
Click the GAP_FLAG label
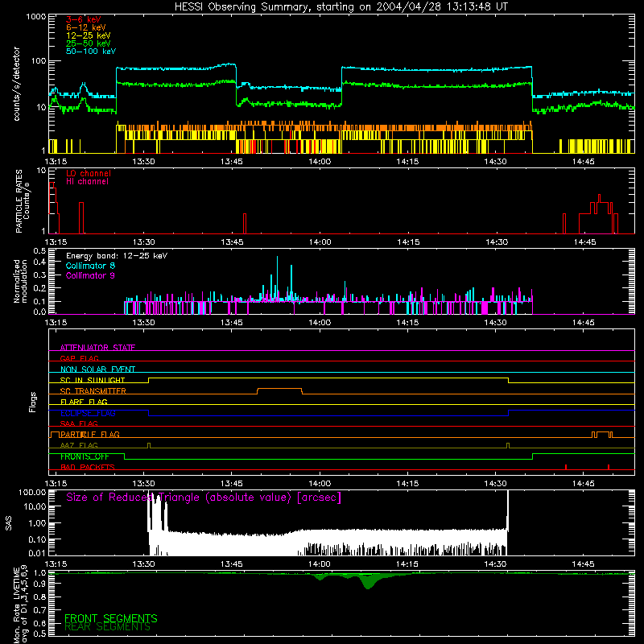pyautogui.click(x=79, y=358)
